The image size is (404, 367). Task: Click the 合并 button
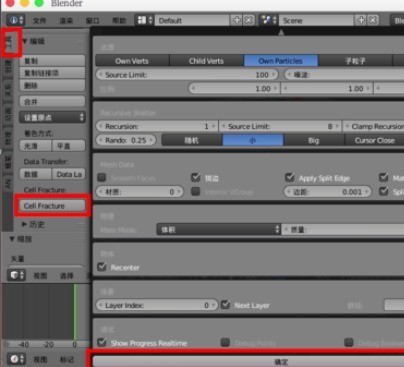click(52, 102)
